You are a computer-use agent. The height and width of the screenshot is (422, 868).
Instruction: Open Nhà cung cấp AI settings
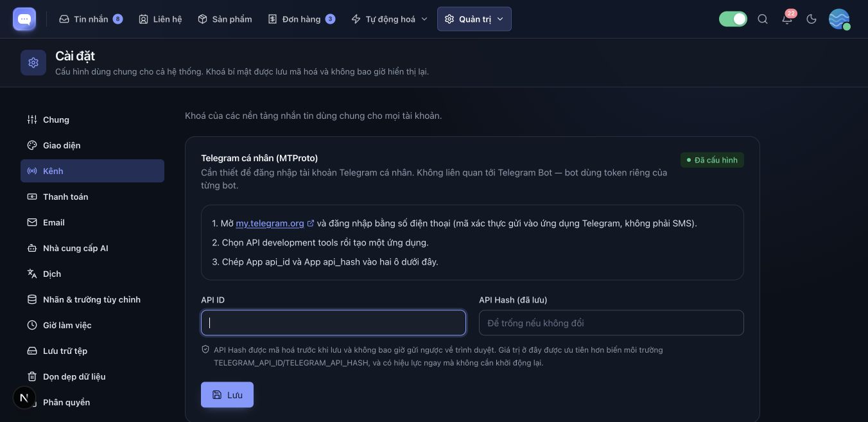tap(92, 248)
